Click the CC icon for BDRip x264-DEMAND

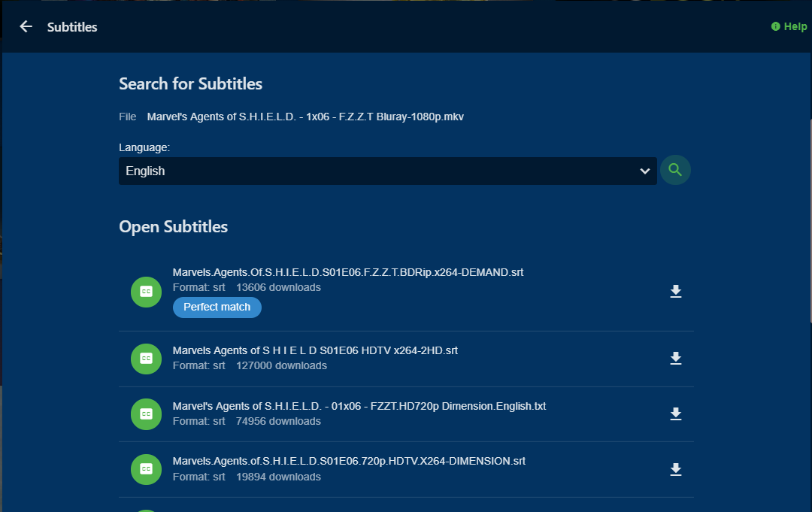pyautogui.click(x=147, y=292)
